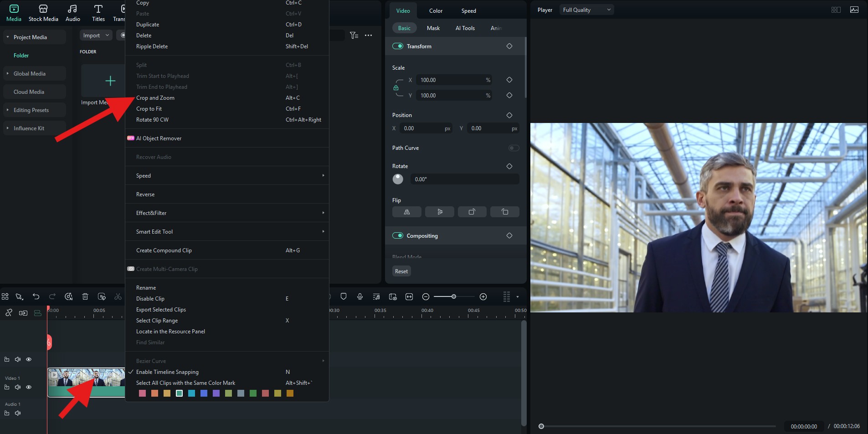
Task: Click the Import Media plus tile
Action: (110, 81)
